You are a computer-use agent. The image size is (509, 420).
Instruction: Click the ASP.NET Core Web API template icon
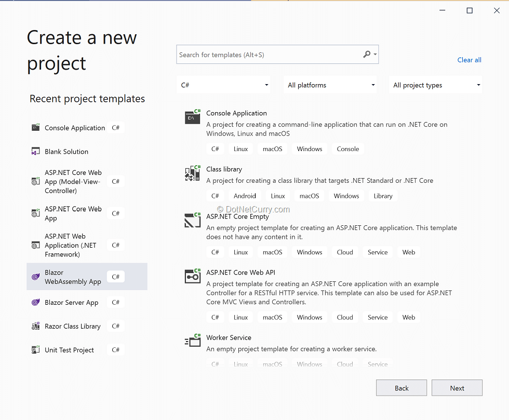pos(193,276)
